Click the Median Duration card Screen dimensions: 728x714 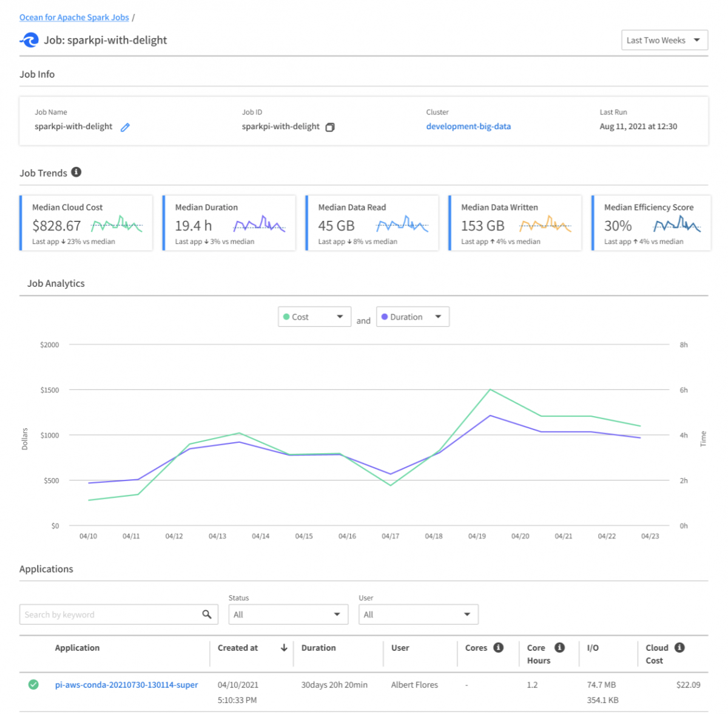[x=229, y=223]
